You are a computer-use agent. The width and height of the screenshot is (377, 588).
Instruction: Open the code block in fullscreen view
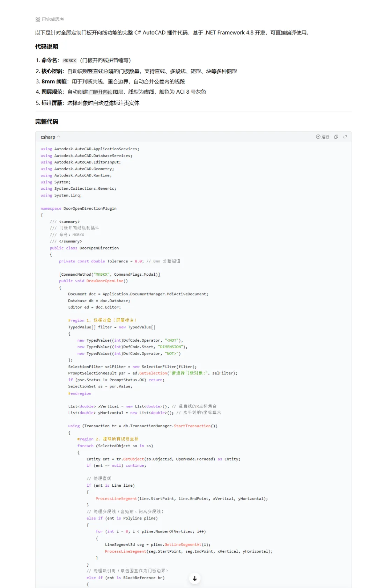coord(345,137)
